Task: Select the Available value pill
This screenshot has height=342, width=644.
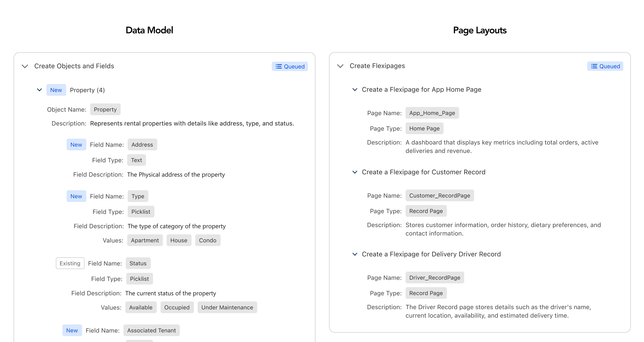Action: tap(141, 308)
